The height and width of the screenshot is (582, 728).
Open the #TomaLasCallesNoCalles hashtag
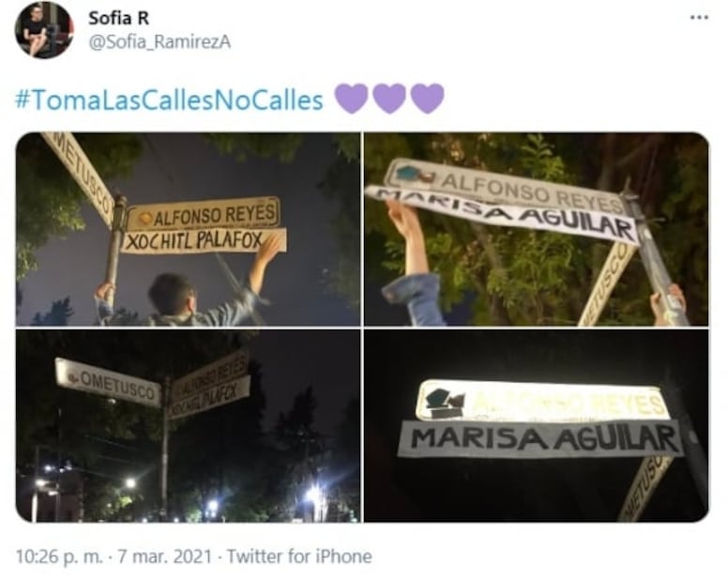pos(169,100)
